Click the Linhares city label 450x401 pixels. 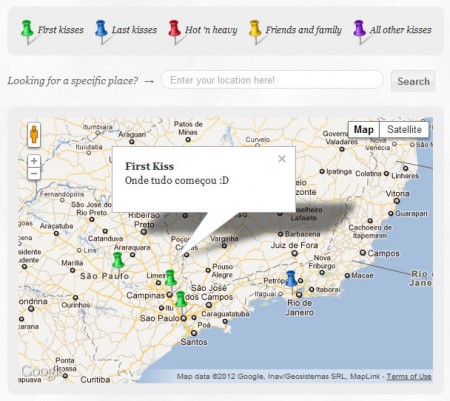point(405,176)
